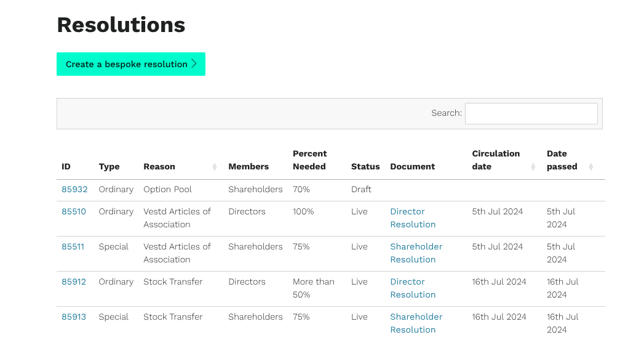Screen dimensions: 644x340
Task: Open Director Resolution document for 85510
Action: click(x=413, y=218)
